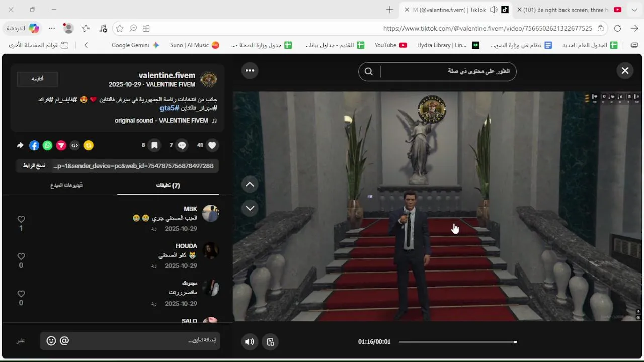The width and height of the screenshot is (644, 362).
Task: Go to the next video
Action: [x=250, y=208]
